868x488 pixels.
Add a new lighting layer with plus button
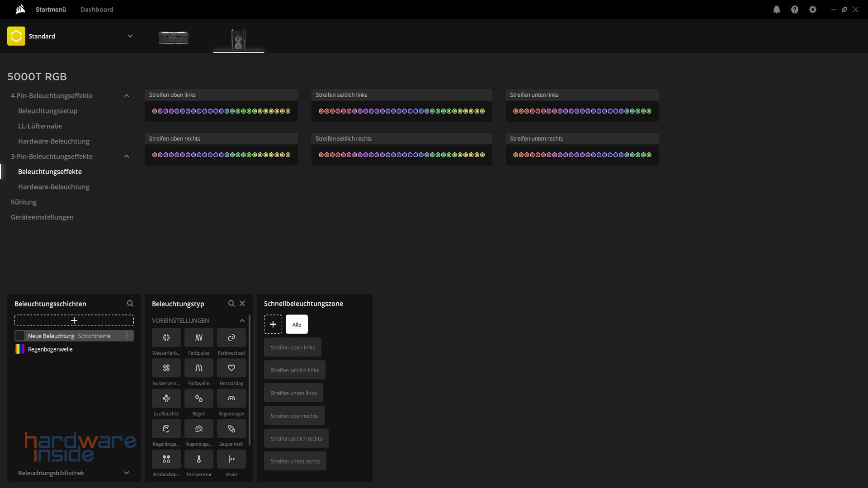74,320
